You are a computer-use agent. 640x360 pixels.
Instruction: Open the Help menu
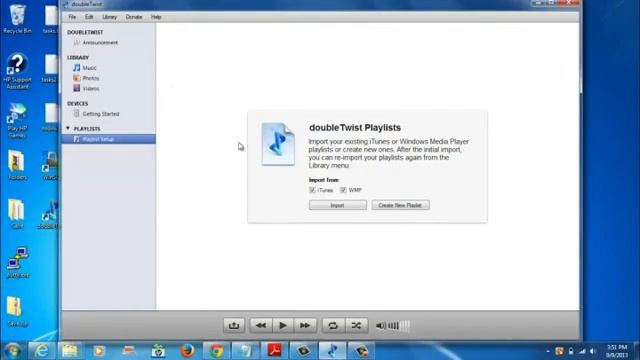156,17
